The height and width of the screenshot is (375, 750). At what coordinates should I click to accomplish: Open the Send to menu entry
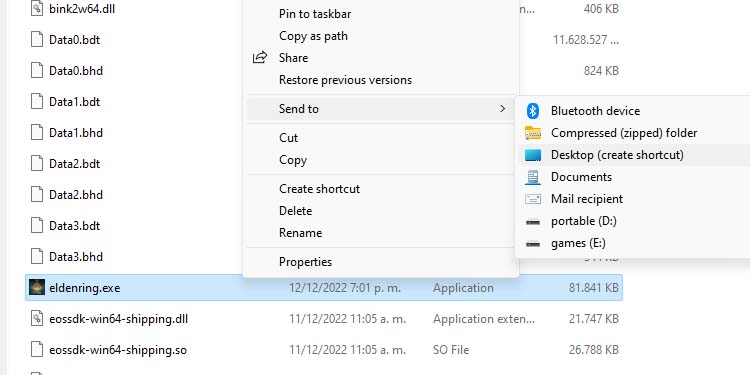(381, 109)
